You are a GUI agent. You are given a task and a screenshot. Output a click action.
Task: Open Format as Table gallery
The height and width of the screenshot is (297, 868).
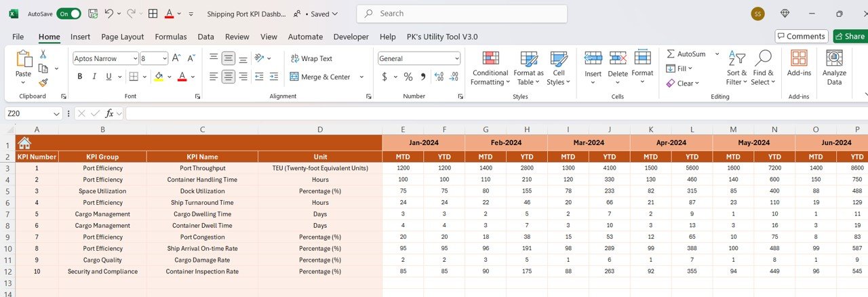[x=528, y=68]
